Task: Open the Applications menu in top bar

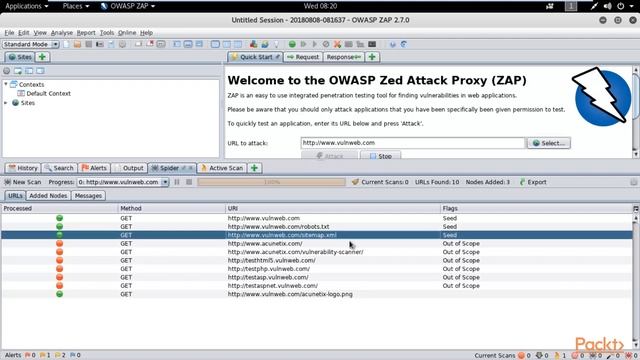Action: click(27, 6)
